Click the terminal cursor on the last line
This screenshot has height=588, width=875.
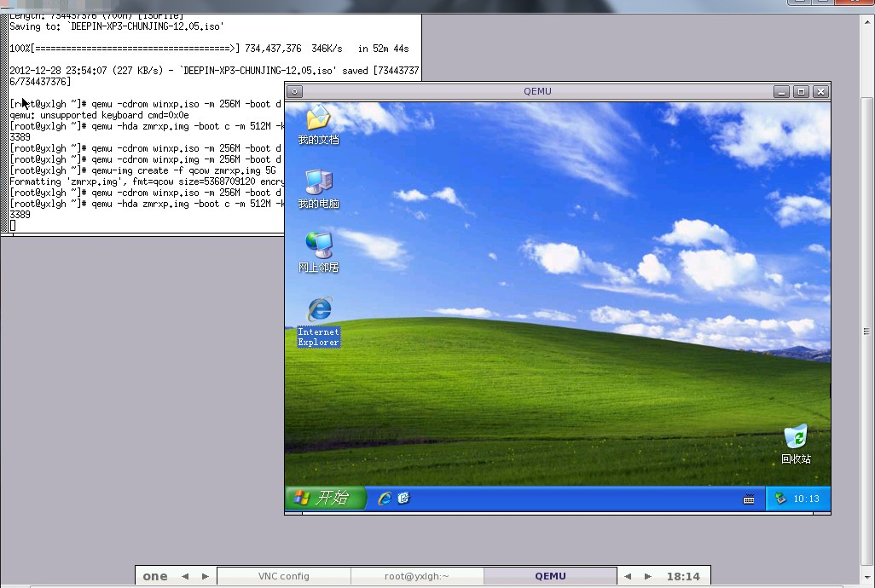pos(13,226)
